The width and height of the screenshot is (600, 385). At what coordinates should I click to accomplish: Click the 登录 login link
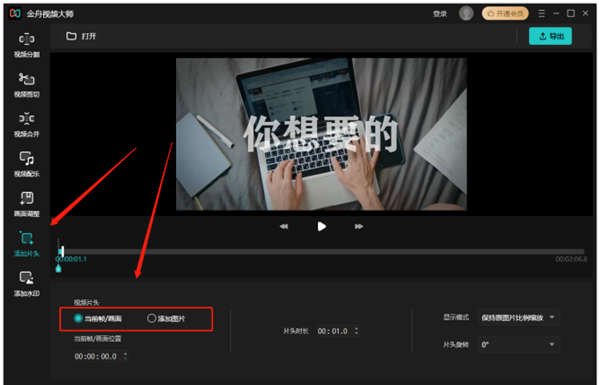pos(440,14)
